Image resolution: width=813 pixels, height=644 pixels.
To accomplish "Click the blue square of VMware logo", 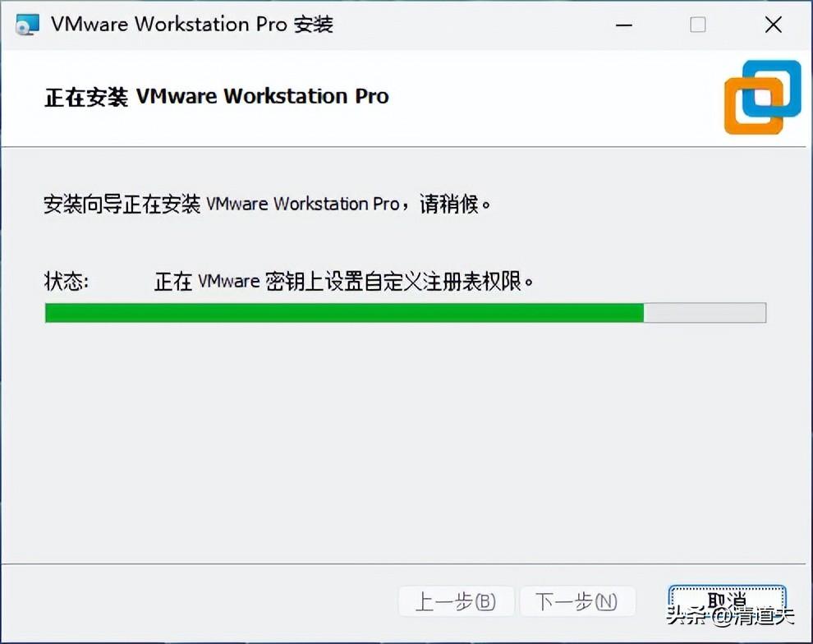I will 772,88.
